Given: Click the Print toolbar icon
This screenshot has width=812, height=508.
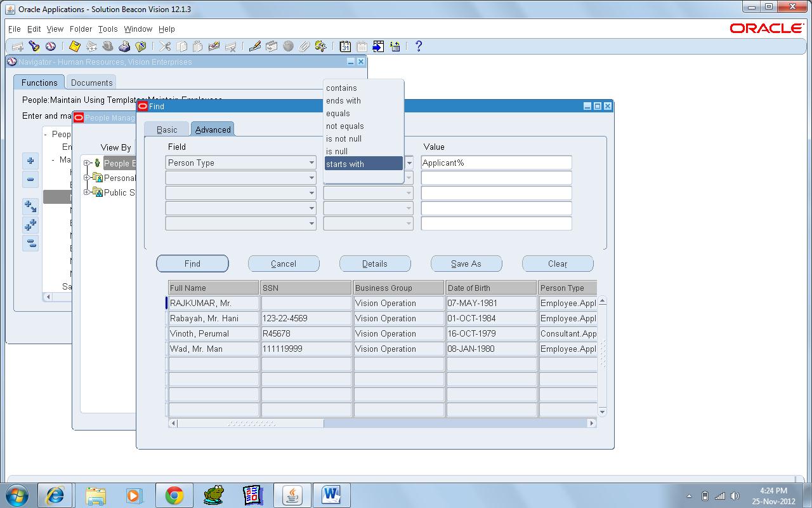Looking at the screenshot, I should click(126, 46).
